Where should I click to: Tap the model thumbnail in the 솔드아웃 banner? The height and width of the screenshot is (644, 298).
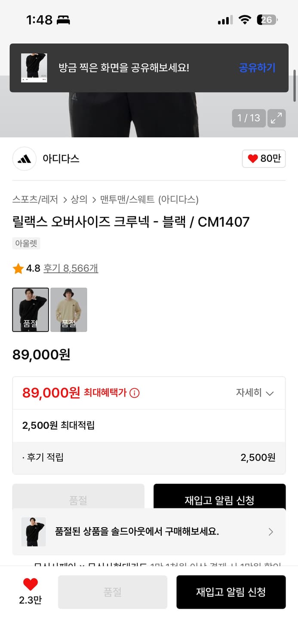click(x=34, y=532)
